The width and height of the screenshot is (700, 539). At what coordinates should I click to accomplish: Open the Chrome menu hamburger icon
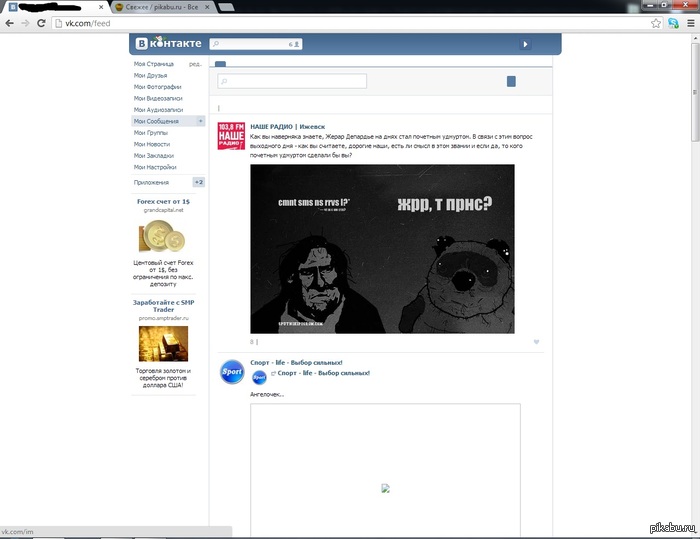point(690,23)
